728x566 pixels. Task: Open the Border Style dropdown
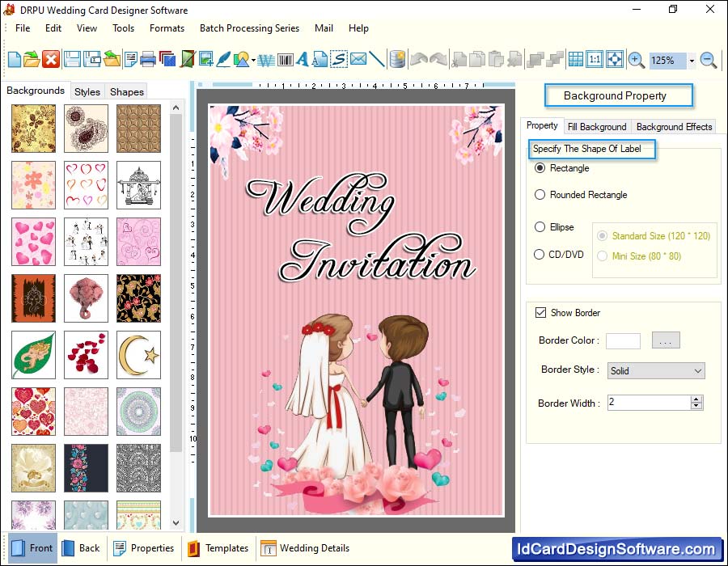pyautogui.click(x=655, y=371)
